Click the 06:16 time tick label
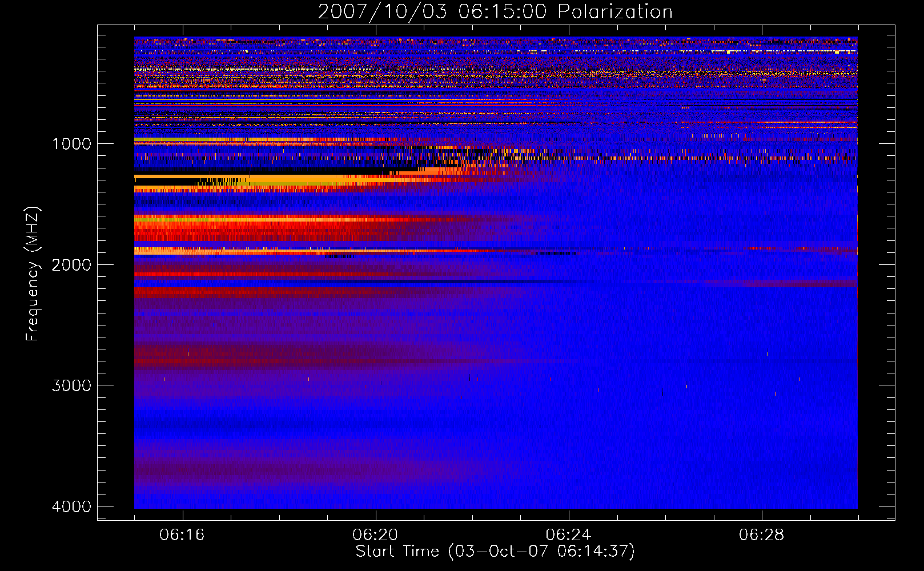924x571 pixels. pyautogui.click(x=182, y=535)
